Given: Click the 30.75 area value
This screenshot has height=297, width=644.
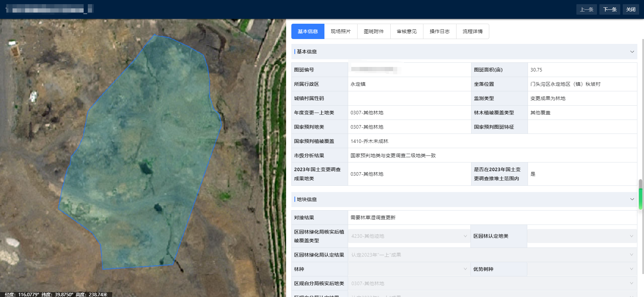Looking at the screenshot, I should pos(536,70).
